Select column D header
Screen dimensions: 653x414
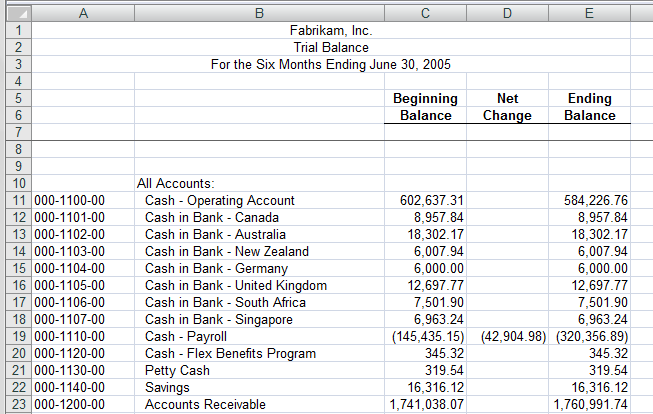pyautogui.click(x=507, y=11)
